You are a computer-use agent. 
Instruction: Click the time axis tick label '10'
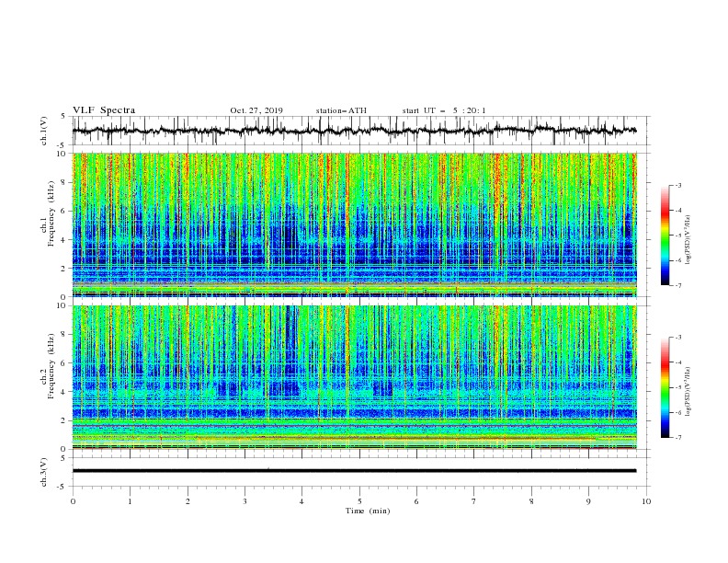pos(646,501)
